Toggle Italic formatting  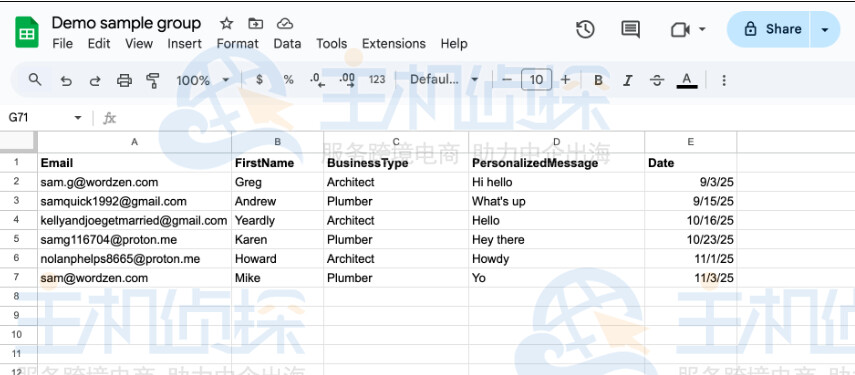[x=628, y=81]
